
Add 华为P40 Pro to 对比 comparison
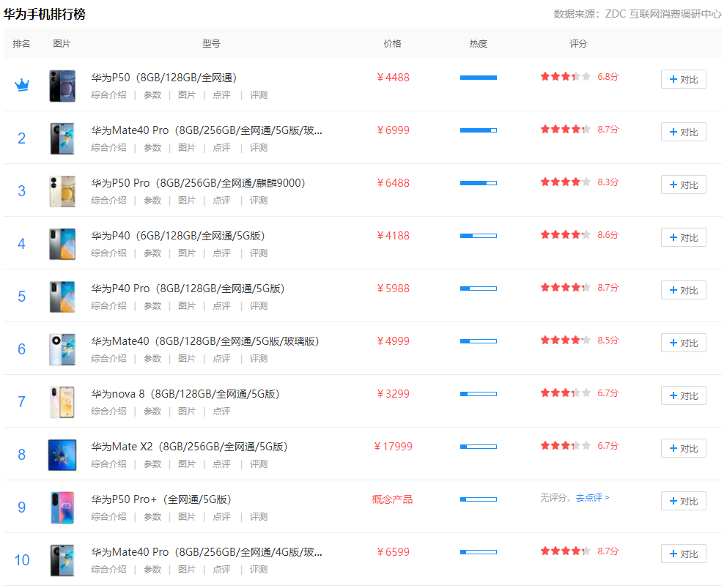click(x=684, y=291)
